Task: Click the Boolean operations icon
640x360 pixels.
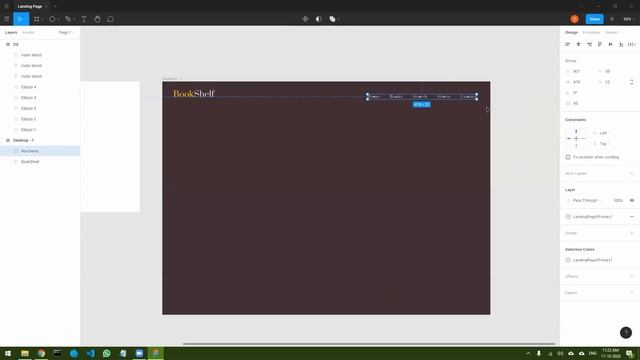Action: pyautogui.click(x=332, y=19)
